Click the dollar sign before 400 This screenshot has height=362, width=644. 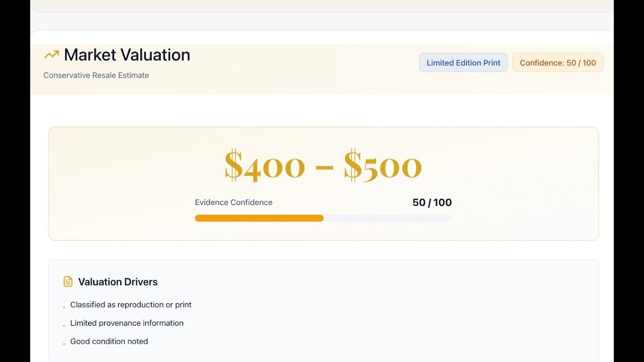233,165
